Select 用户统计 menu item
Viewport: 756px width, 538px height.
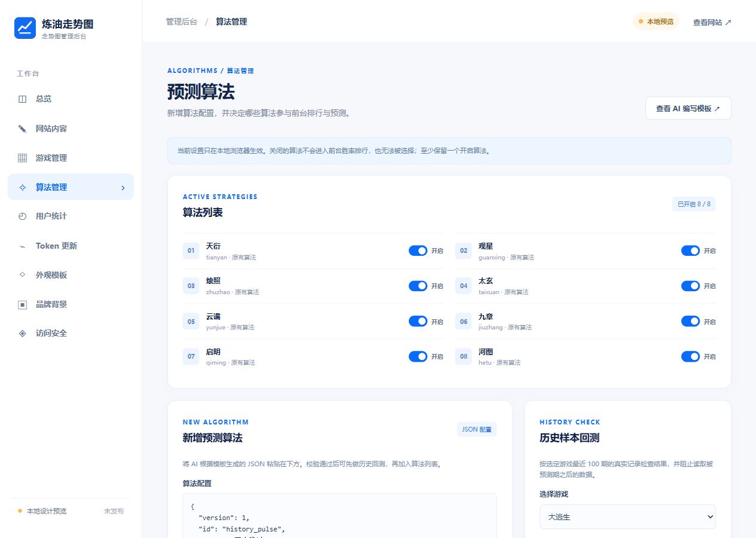(71, 216)
